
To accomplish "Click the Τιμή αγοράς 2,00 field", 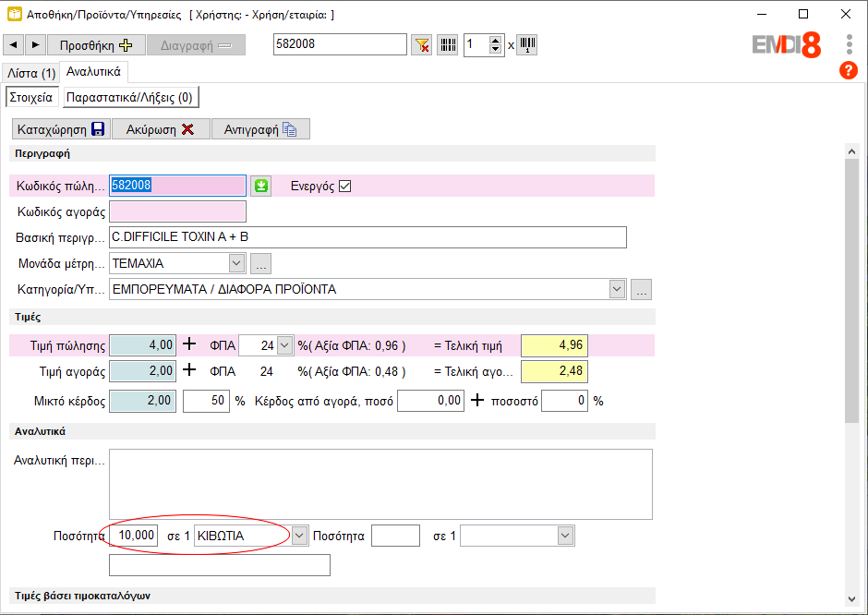I will [x=143, y=371].
